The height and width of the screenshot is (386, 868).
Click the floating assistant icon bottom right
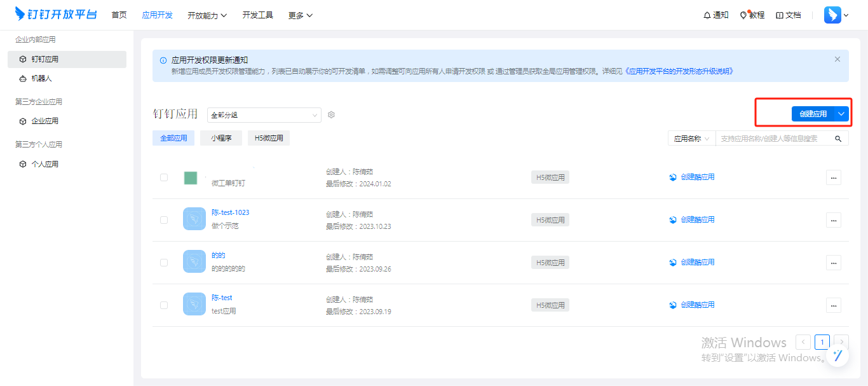coord(837,355)
